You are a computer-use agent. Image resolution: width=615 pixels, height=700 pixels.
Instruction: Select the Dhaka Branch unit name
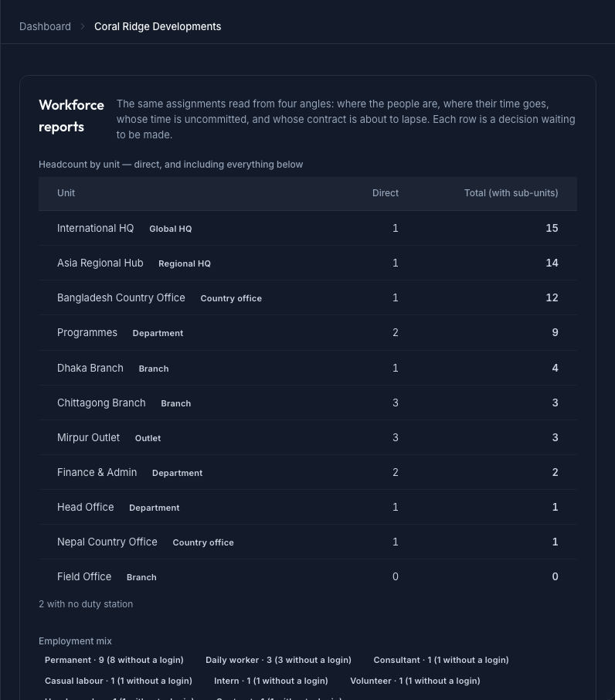tap(90, 369)
